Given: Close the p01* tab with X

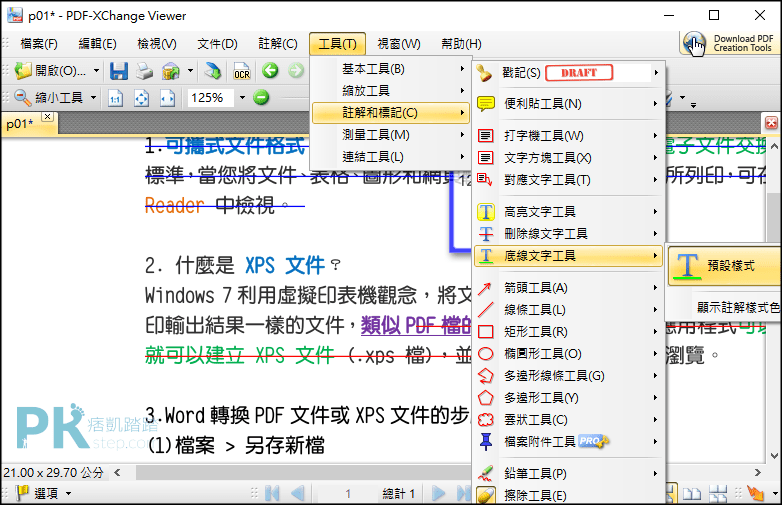Looking at the screenshot, I should 47,116.
